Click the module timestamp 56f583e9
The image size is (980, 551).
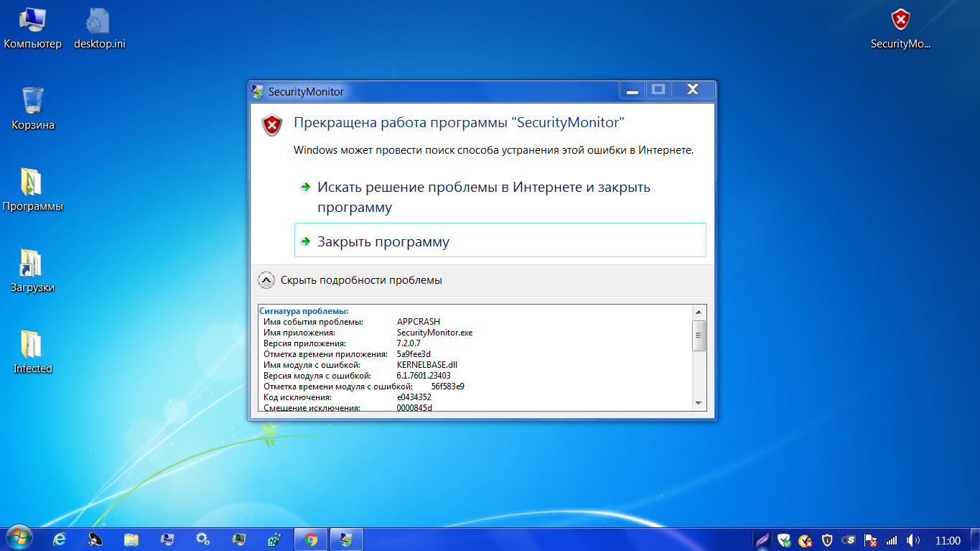point(447,386)
